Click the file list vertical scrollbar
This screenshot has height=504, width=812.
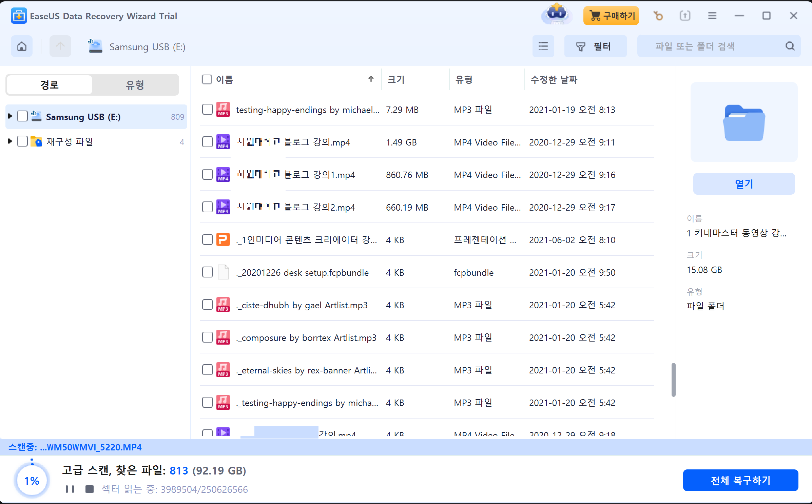673,379
